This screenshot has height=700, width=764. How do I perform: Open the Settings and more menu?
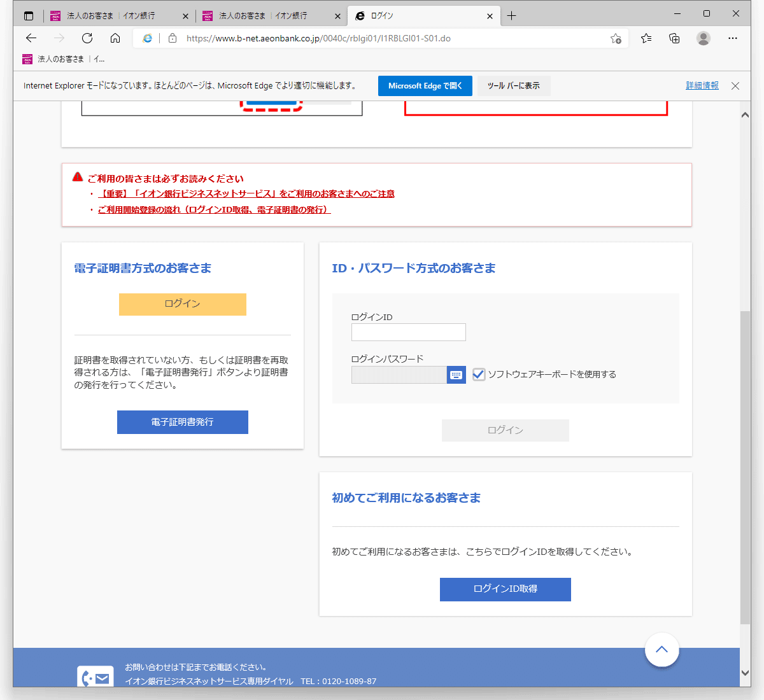(733, 38)
